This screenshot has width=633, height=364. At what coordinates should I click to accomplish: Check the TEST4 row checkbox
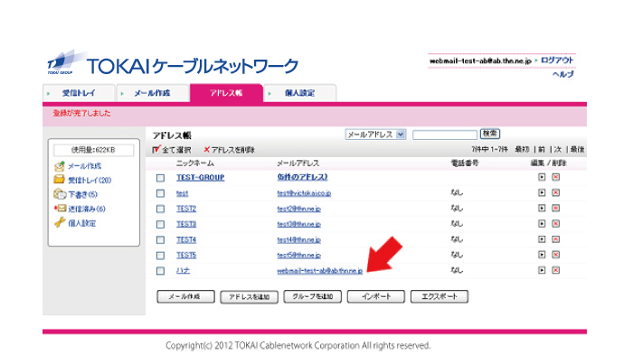pos(160,240)
